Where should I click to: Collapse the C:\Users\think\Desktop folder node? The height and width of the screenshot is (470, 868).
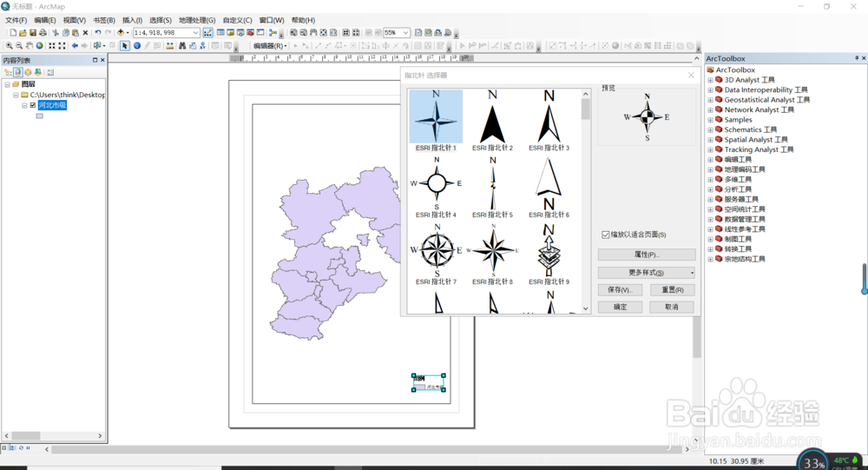[16, 95]
